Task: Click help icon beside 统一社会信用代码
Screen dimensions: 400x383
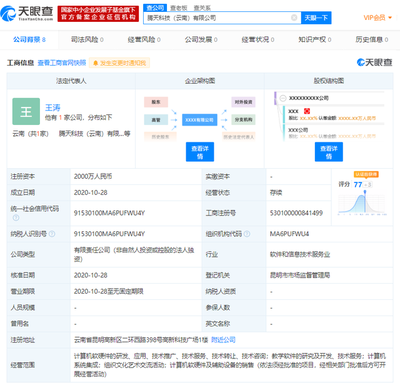Action: 16,218
